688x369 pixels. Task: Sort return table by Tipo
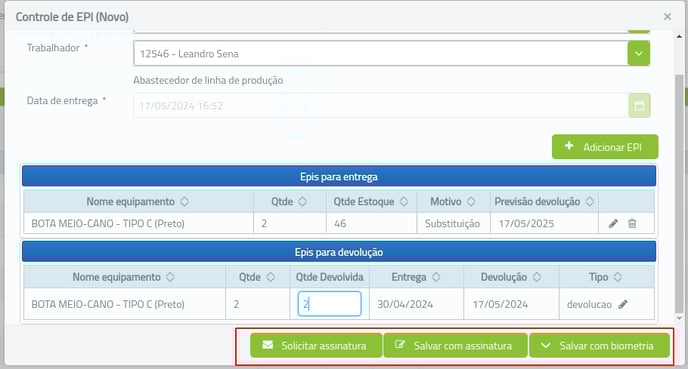pos(618,277)
